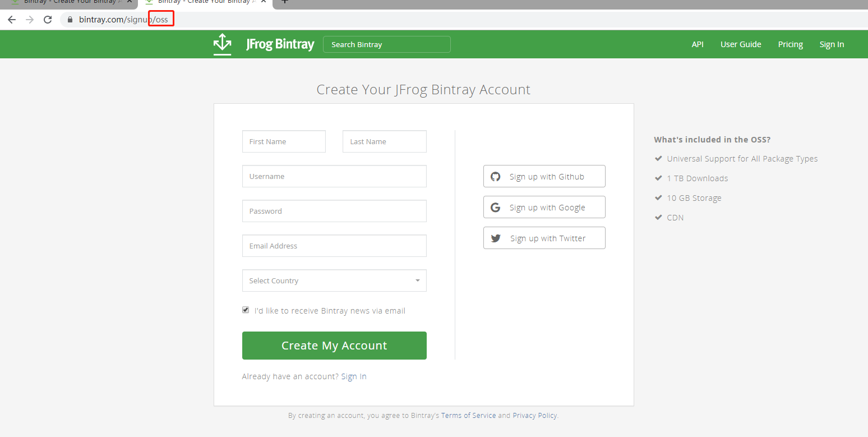The height and width of the screenshot is (437, 868).
Task: Click the JFrog Bintray wordmark
Action: click(280, 44)
